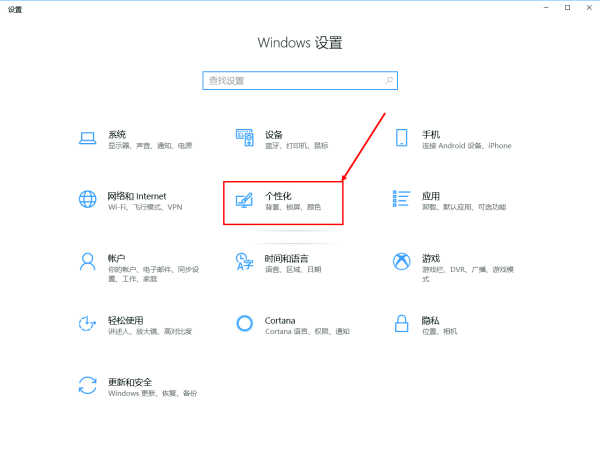Open the 轻松使用 ease of access icon

87,324
